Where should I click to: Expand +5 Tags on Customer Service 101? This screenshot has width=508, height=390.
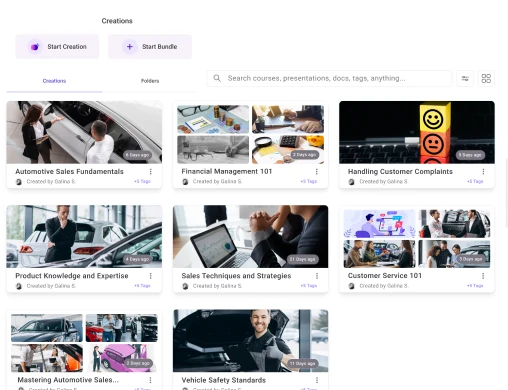(475, 286)
